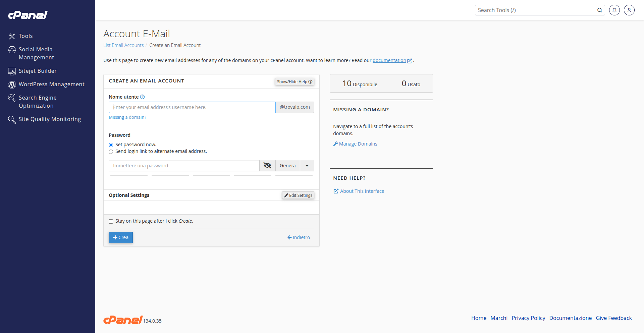Select 'Set password now' radio button
Image resolution: width=644 pixels, height=333 pixels.
tap(111, 145)
